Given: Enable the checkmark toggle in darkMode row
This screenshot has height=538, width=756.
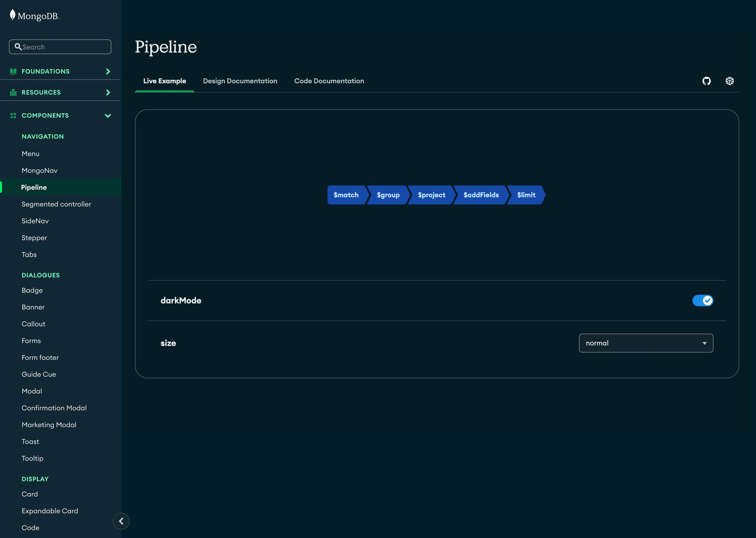Looking at the screenshot, I should (x=708, y=300).
